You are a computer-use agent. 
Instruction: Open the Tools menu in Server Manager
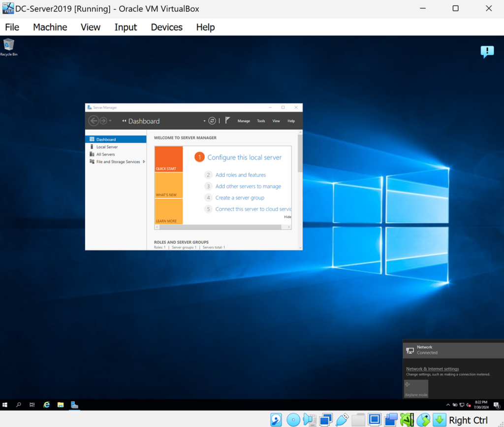coord(261,121)
